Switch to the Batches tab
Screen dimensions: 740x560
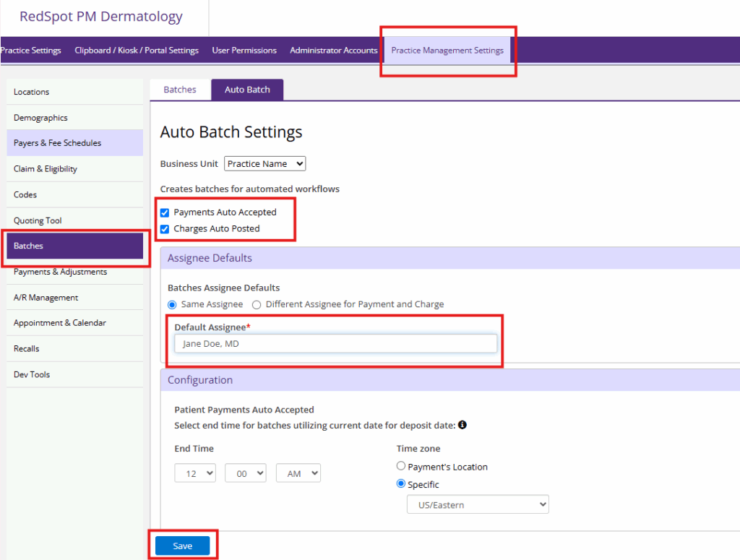[x=180, y=90]
